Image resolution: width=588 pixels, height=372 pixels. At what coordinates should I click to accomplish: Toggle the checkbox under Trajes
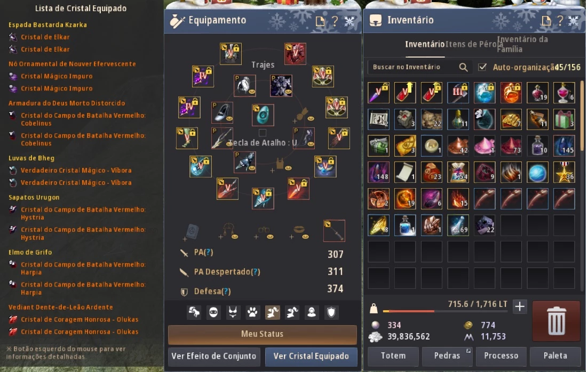click(263, 133)
